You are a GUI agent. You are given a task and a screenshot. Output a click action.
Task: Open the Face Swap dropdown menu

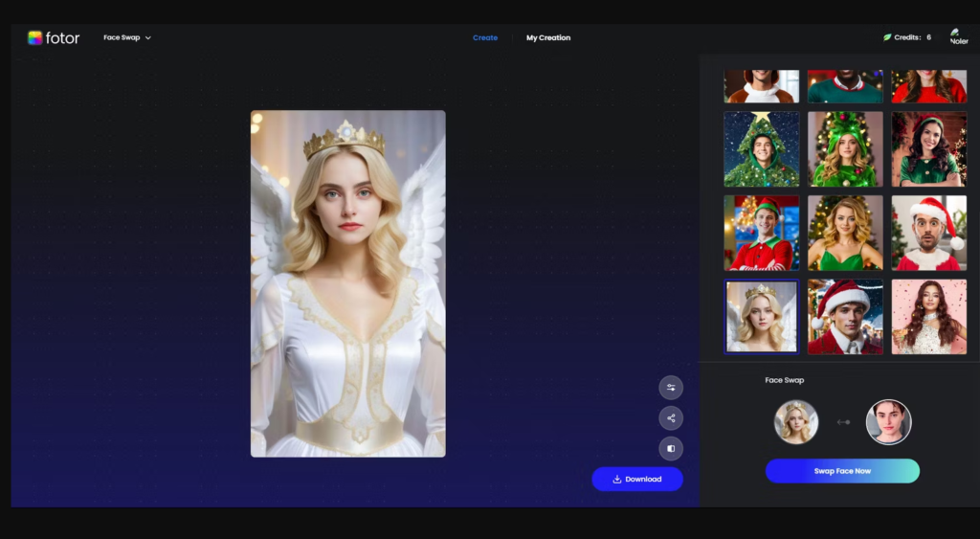coord(127,37)
